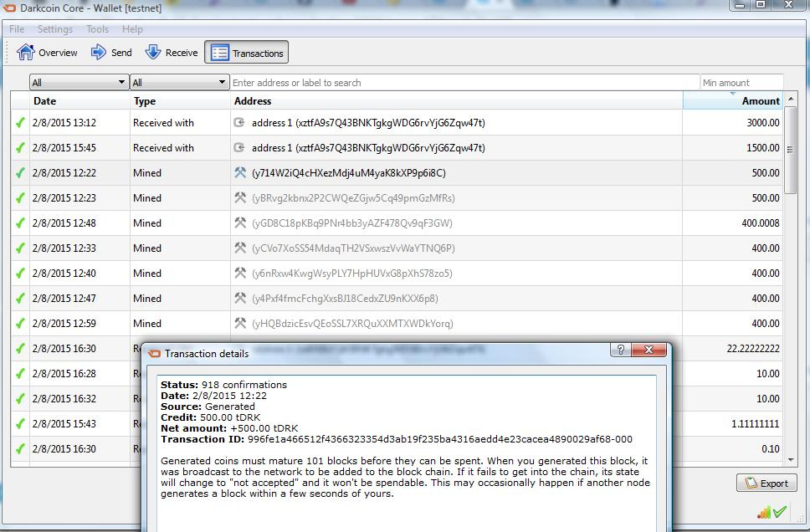Click the green sync checkmark status icon
Image resolution: width=810 pixels, height=532 pixels.
click(x=780, y=511)
